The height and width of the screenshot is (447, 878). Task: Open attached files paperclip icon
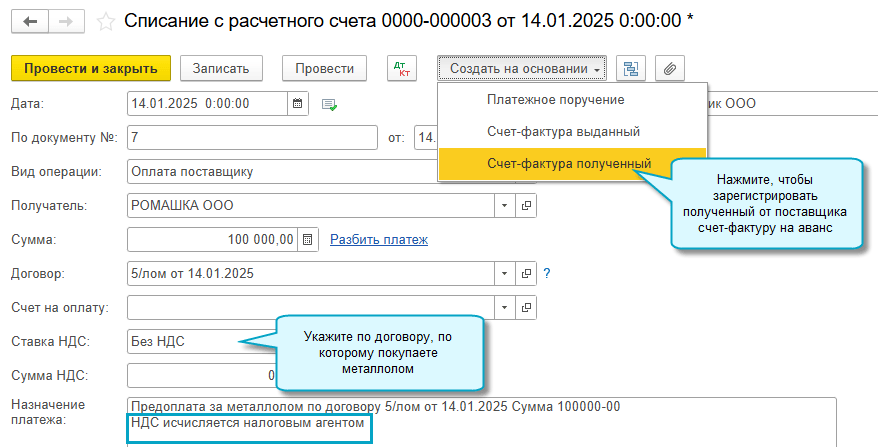[670, 68]
